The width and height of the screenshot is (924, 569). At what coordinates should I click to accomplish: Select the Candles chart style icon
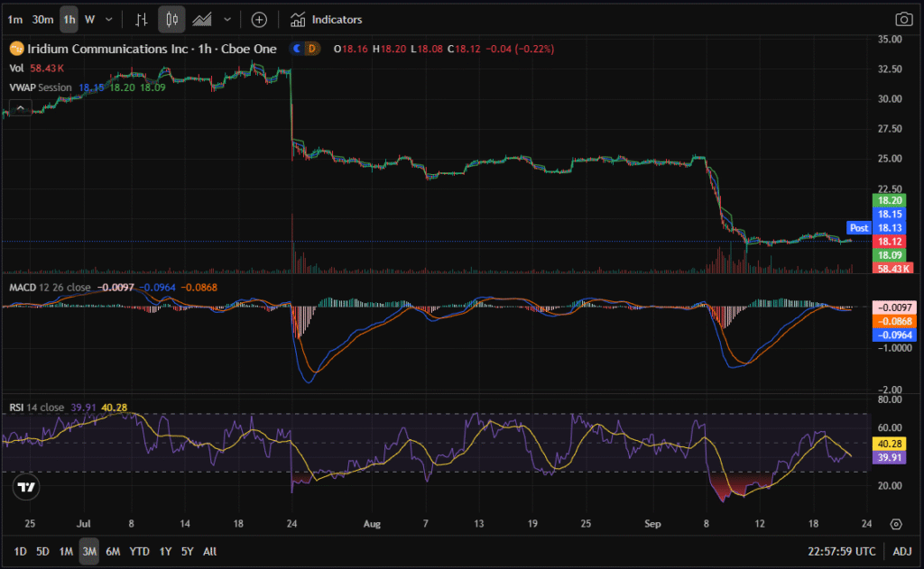[x=171, y=19]
